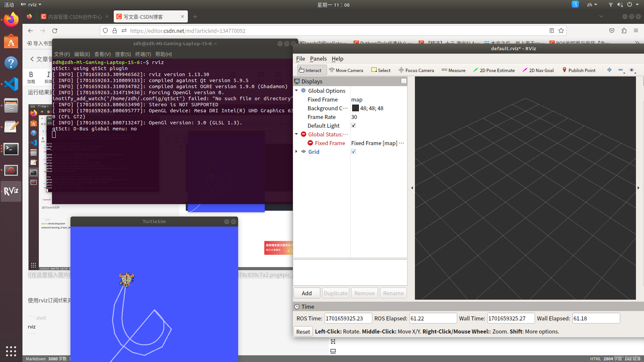This screenshot has width=644, height=362.
Task: Open terminal 终端(T) menu
Action: click(x=143, y=54)
